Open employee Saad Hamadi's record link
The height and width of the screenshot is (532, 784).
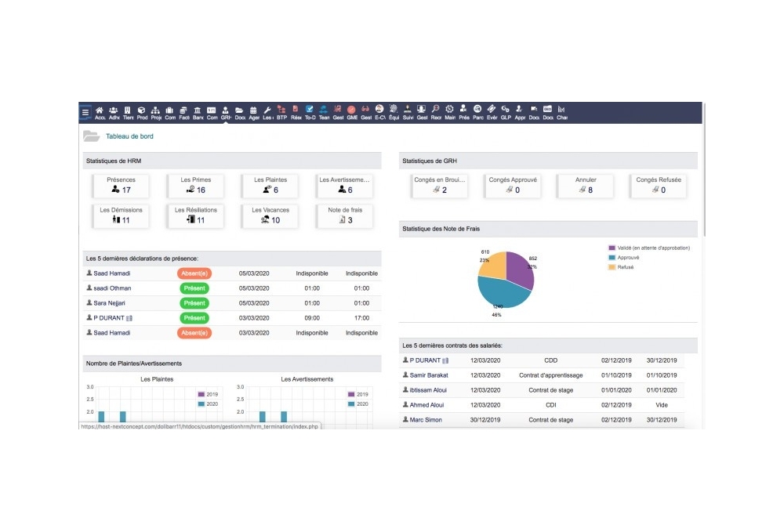114,273
